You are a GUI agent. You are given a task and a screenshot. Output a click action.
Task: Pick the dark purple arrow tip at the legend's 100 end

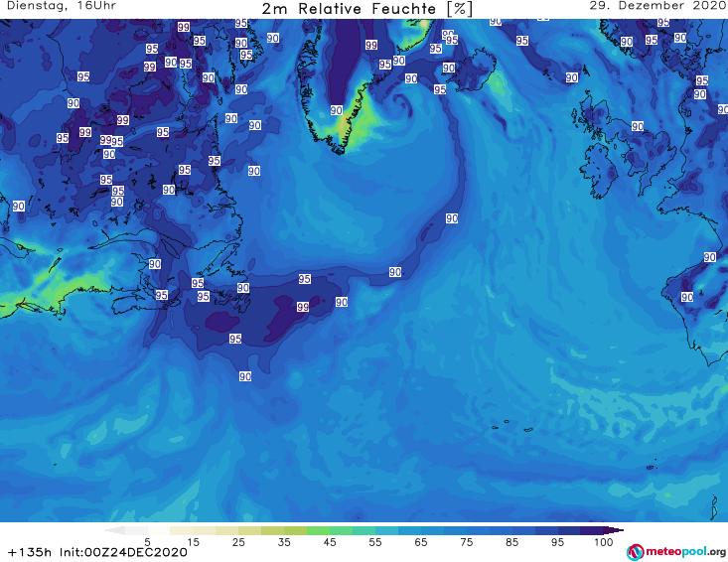[x=614, y=530]
